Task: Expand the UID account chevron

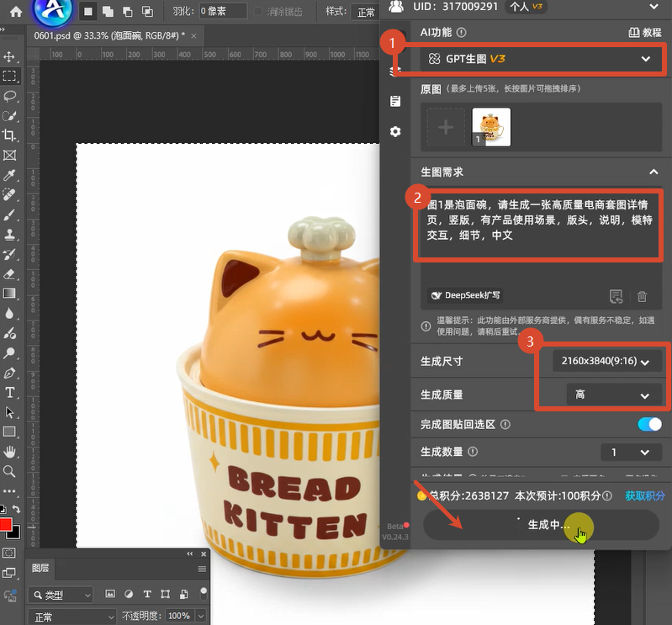Action: [x=654, y=7]
